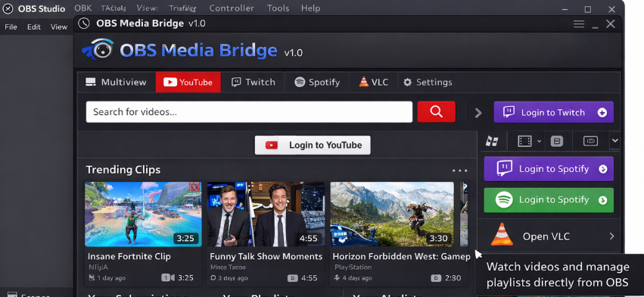Click the Funny Talk Show Moments title
This screenshot has height=297, width=644.
266,256
